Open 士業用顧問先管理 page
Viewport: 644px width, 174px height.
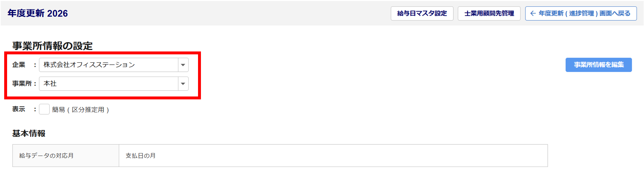[x=489, y=14]
